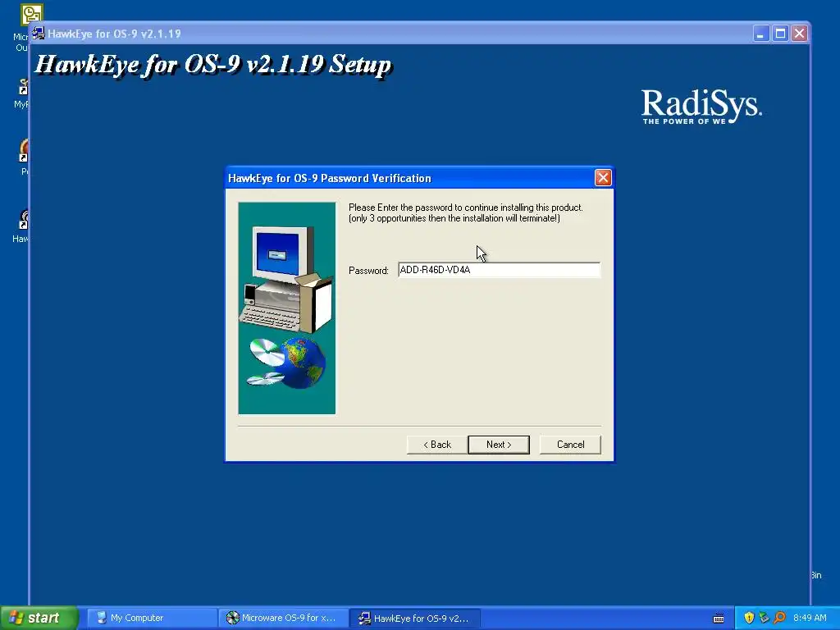Maximize the HawkEye Setup window
This screenshot has width=840, height=630.
click(x=781, y=33)
